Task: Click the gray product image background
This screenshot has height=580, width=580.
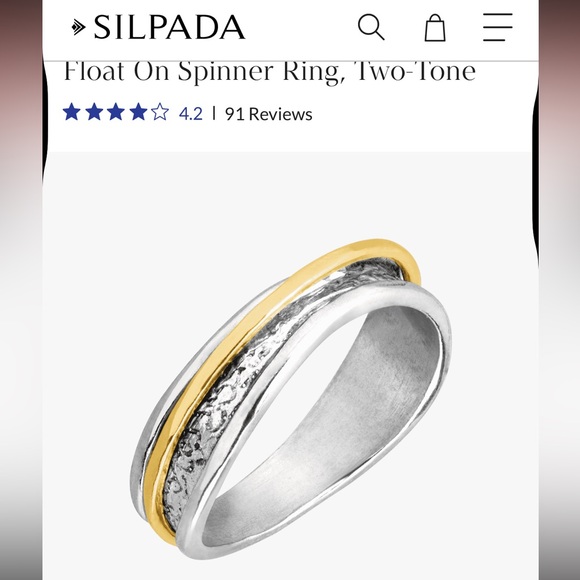Action: (111, 222)
